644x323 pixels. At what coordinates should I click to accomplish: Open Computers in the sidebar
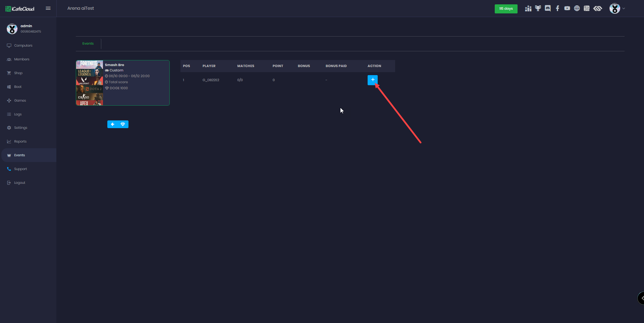coord(23,46)
